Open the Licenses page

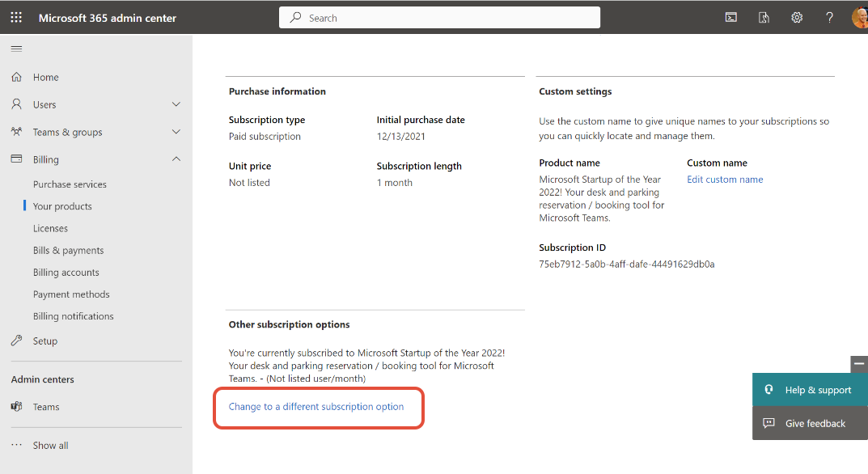pyautogui.click(x=50, y=228)
